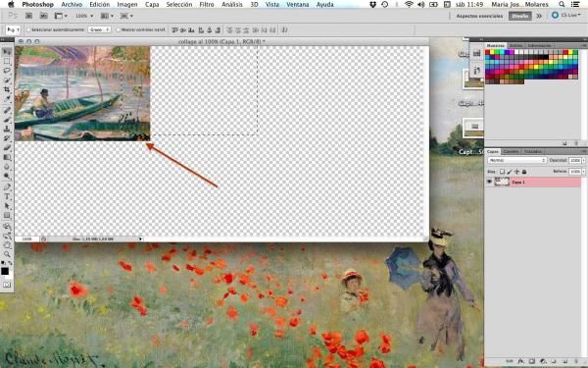Switch to the Canales panel tab
The width and height of the screenshot is (588, 368).
[x=512, y=152]
